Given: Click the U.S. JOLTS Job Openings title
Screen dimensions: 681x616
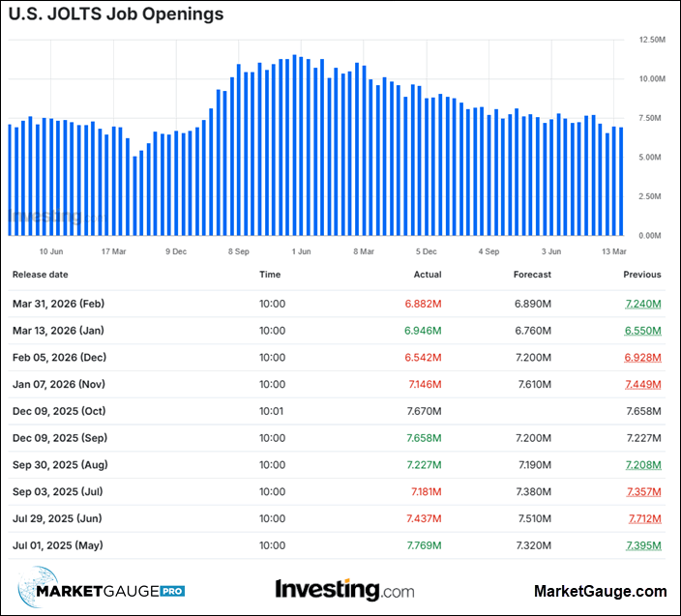Looking at the screenshot, I should pyautogui.click(x=115, y=15).
